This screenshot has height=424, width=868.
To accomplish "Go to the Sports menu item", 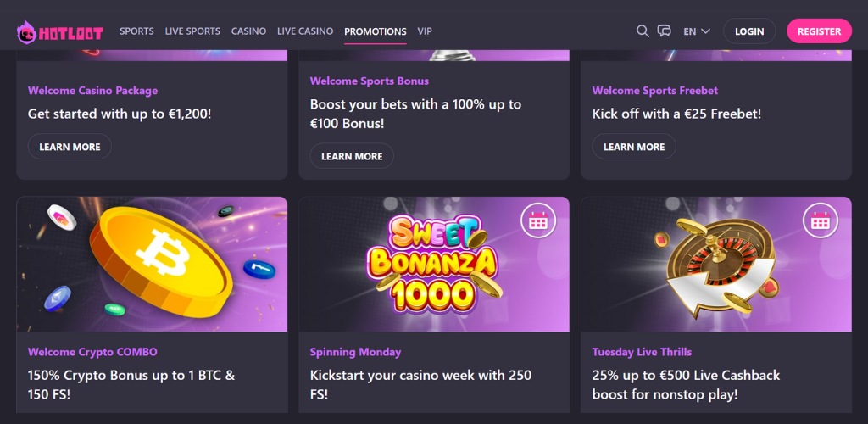I will pyautogui.click(x=136, y=31).
